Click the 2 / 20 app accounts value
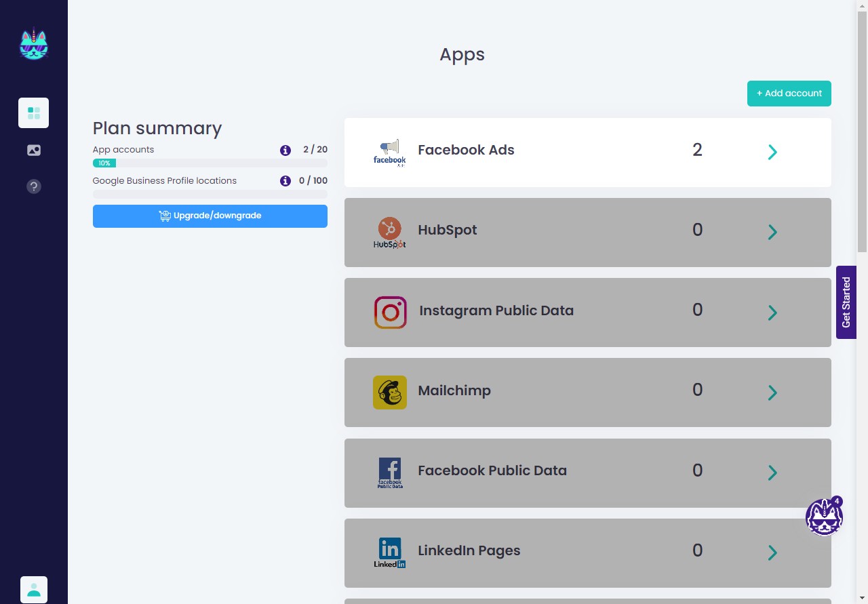Image resolution: width=868 pixels, height=604 pixels. pyautogui.click(x=315, y=150)
